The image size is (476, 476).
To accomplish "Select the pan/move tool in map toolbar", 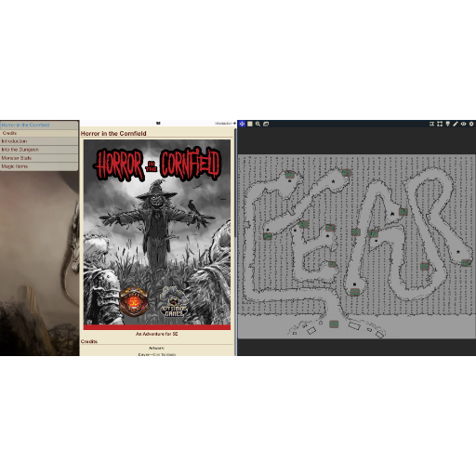I will (242, 124).
